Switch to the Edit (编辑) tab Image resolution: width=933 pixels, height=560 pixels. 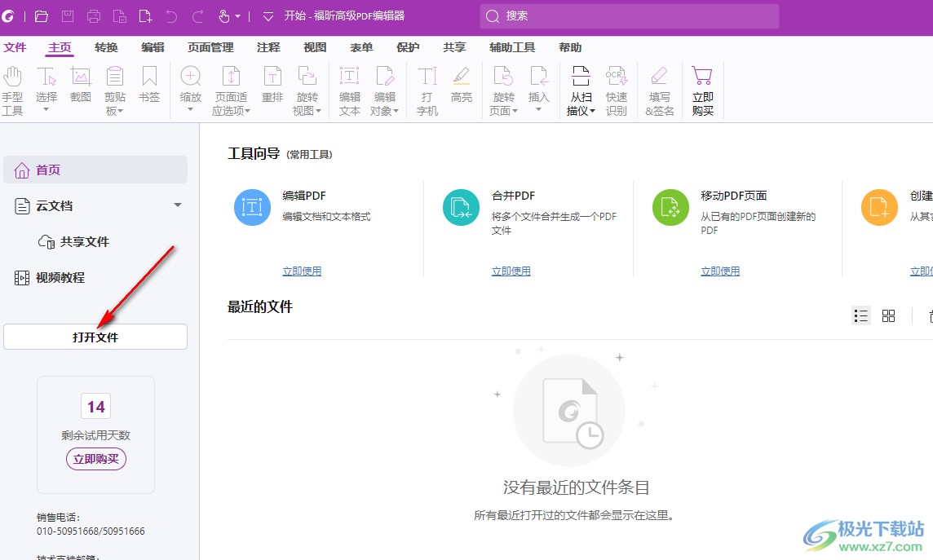pyautogui.click(x=153, y=47)
